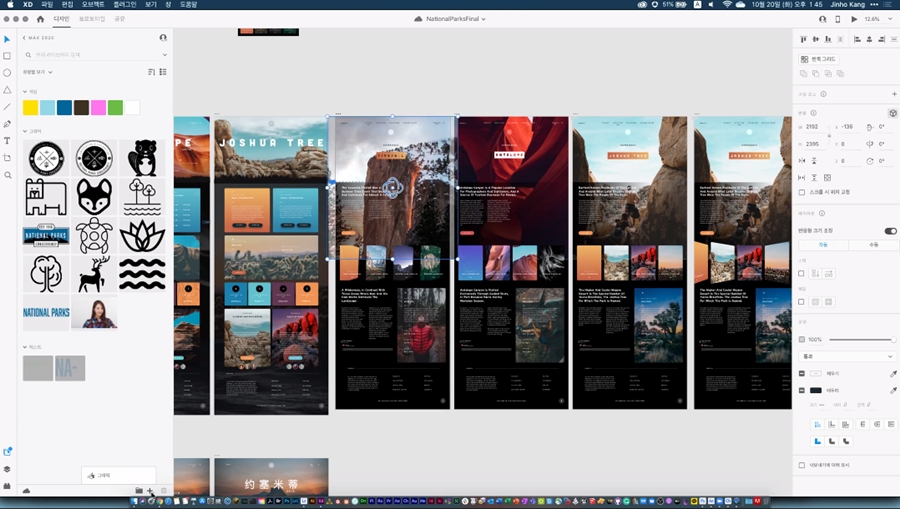Create new library item plus icon
Image resolution: width=900 pixels, height=509 pixels.
click(x=150, y=491)
